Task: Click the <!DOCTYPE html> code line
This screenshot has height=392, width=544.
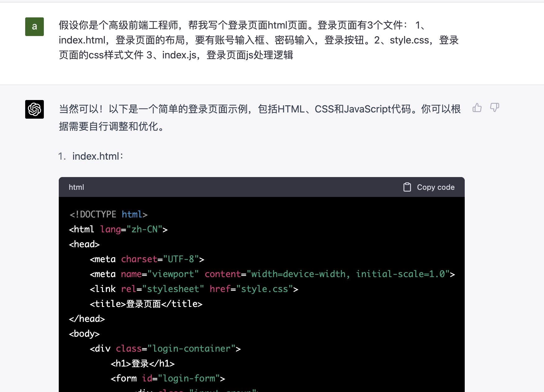Action: [x=108, y=214]
